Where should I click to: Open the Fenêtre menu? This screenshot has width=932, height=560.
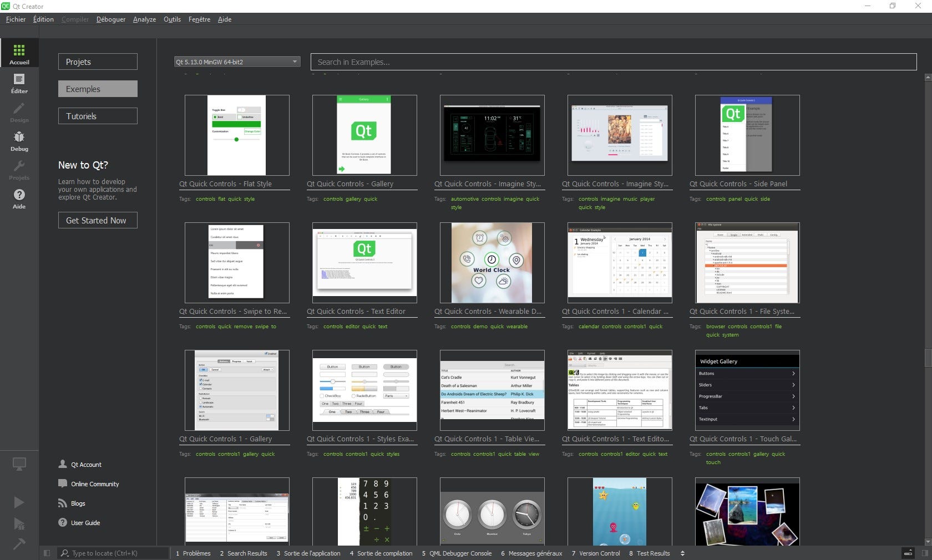(199, 19)
